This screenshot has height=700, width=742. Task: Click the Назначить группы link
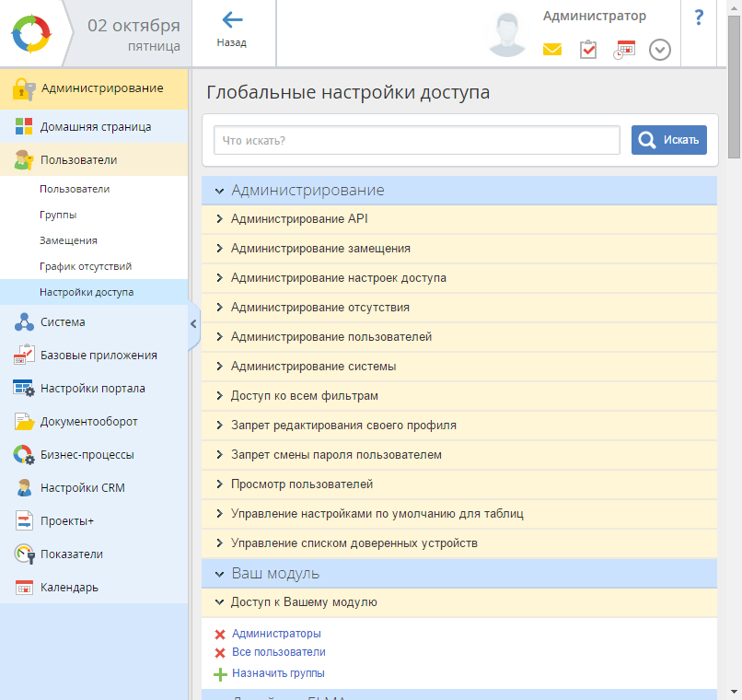pos(278,673)
